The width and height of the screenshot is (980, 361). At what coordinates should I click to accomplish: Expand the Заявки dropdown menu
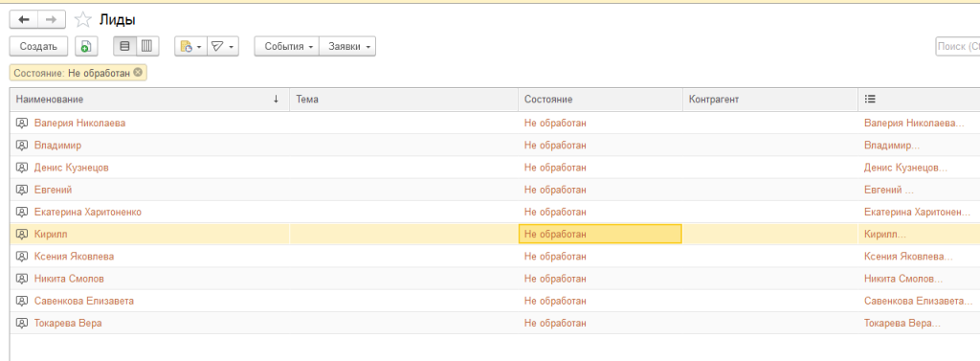coord(347,46)
